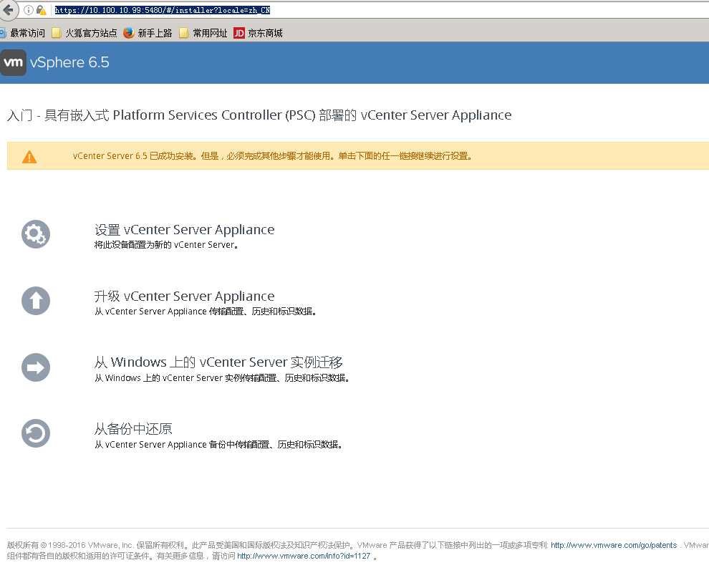Click description 将此设备配置为新的 vCenter Server

click(166, 245)
